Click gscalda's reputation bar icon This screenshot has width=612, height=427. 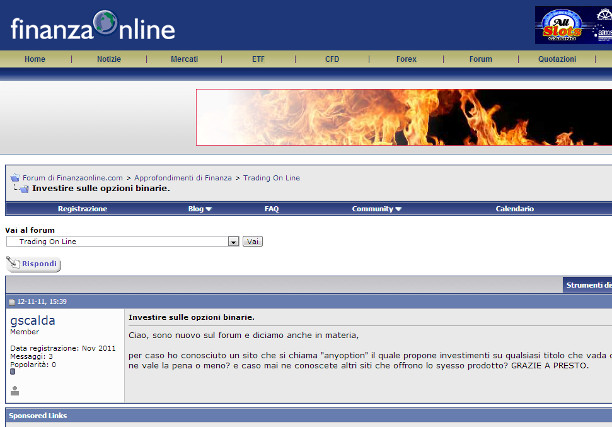(12, 372)
